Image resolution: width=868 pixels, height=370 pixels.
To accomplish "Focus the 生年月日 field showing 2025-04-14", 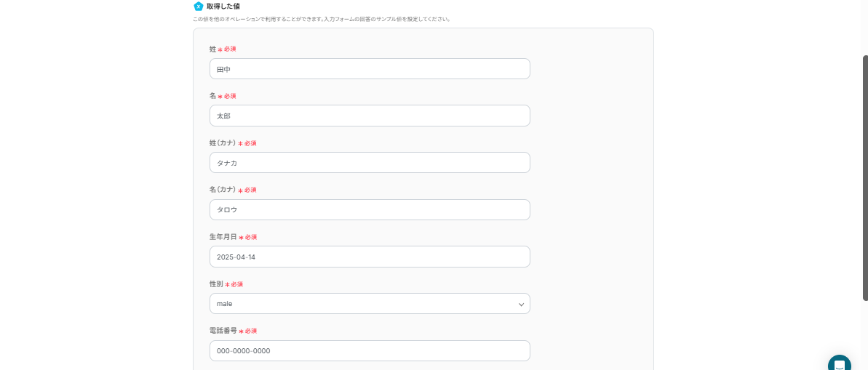I will click(x=370, y=257).
